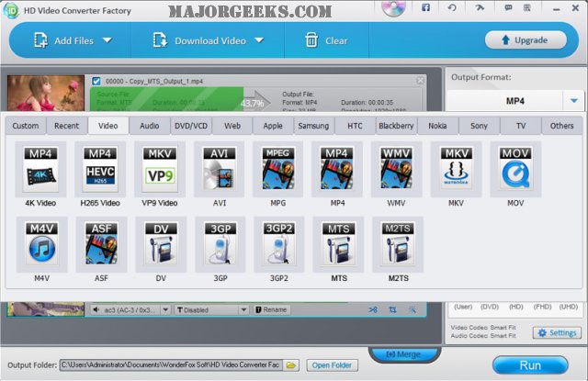
Task: Select the AVI format icon
Action: click(x=220, y=169)
